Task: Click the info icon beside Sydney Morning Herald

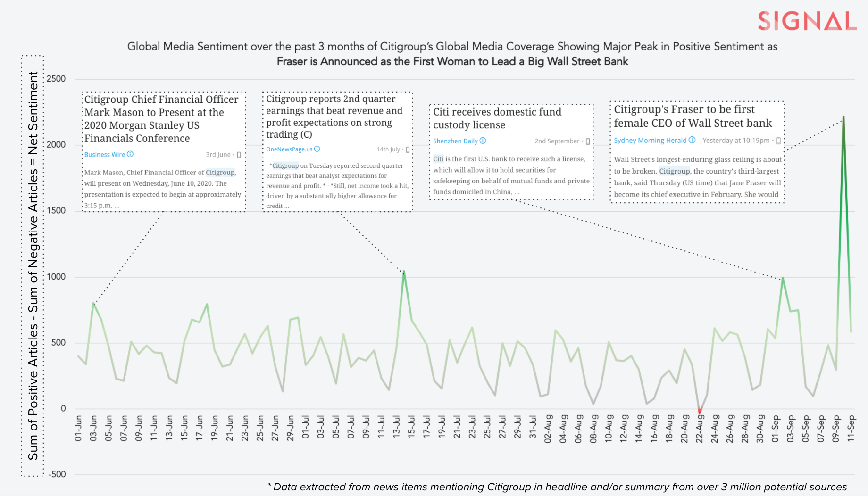Action: click(x=692, y=140)
